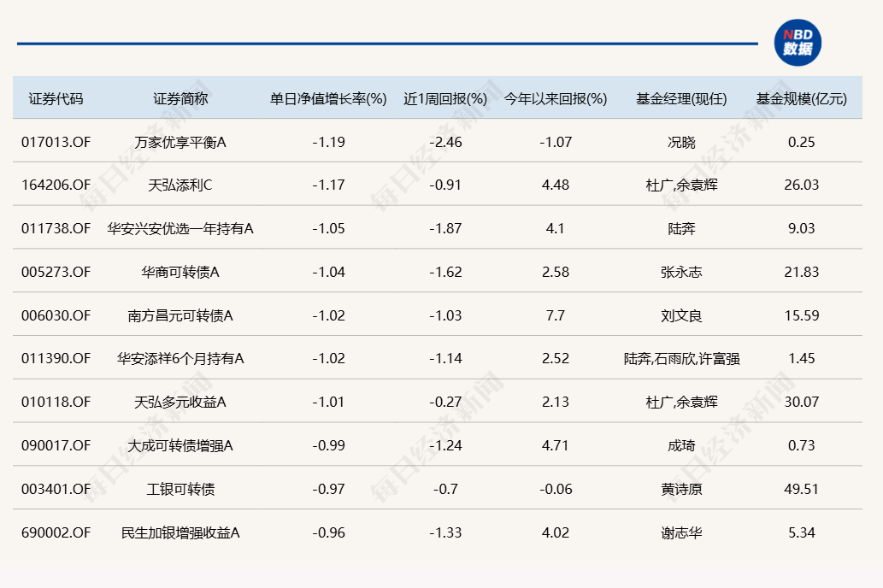Select the code 003401.OF

56,489
